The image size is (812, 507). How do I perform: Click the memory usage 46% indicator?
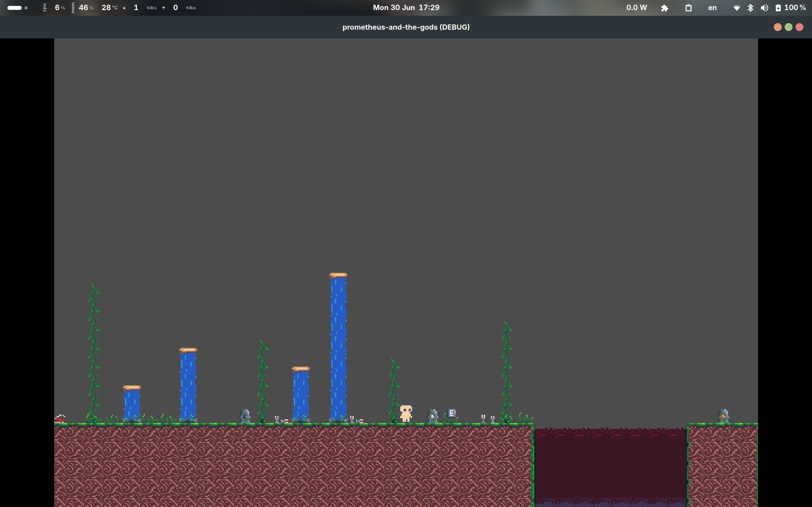click(83, 8)
